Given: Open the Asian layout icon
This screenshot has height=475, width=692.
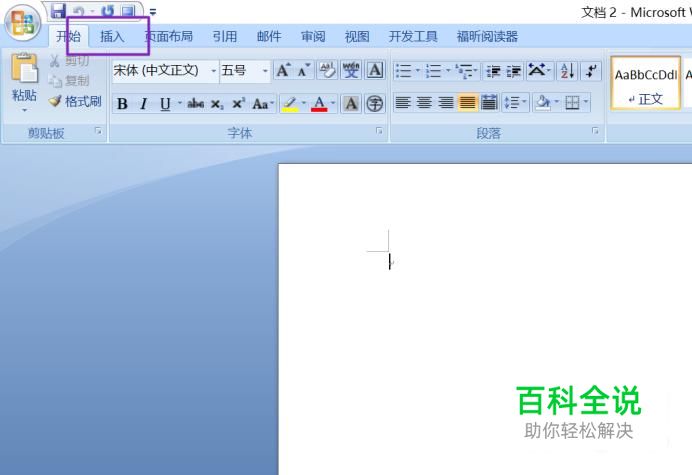Looking at the screenshot, I should 537,70.
